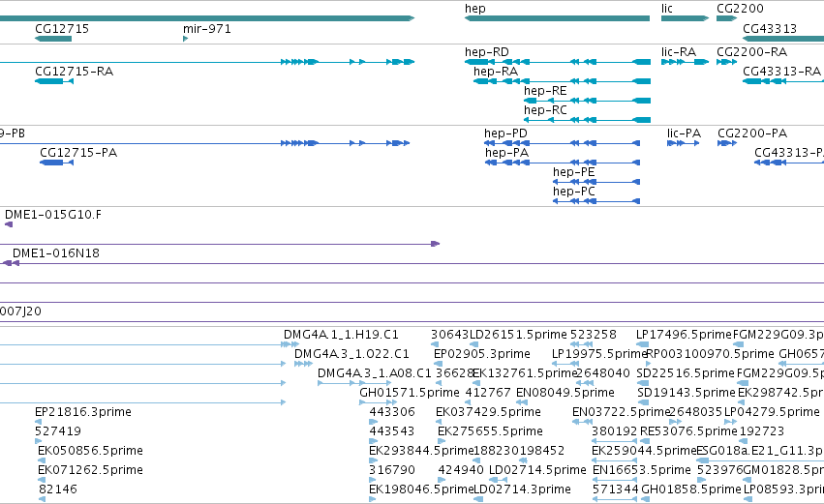824x504 pixels.
Task: Click protein hep-PA label
Action: point(506,153)
